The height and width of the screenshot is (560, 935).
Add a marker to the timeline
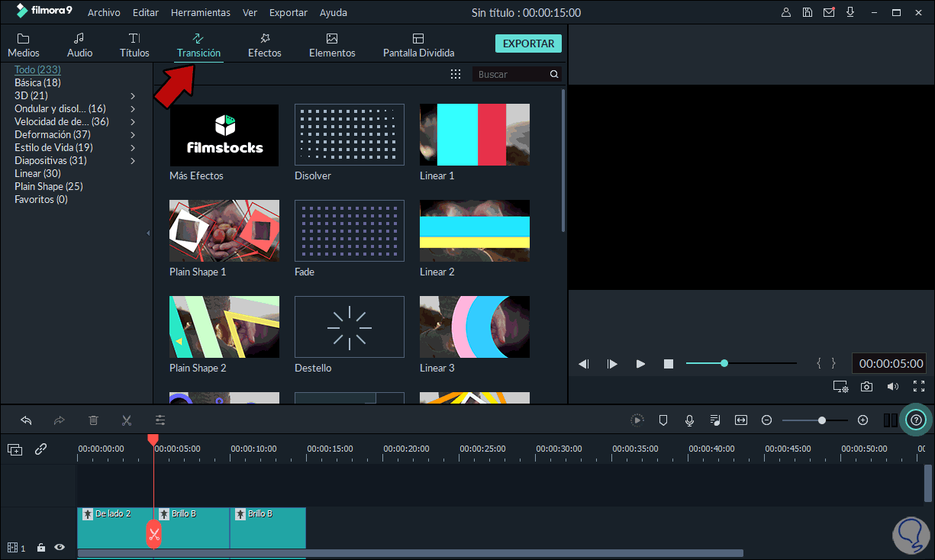[663, 420]
